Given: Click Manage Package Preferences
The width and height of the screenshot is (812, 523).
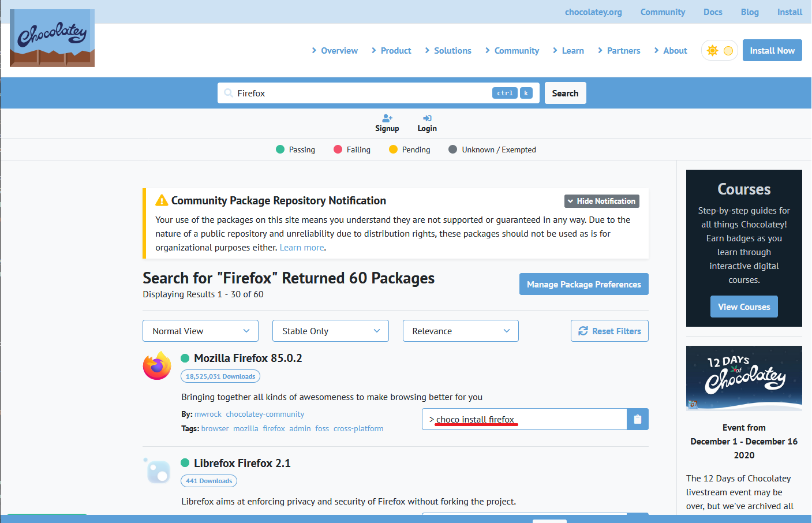Looking at the screenshot, I should coord(584,284).
